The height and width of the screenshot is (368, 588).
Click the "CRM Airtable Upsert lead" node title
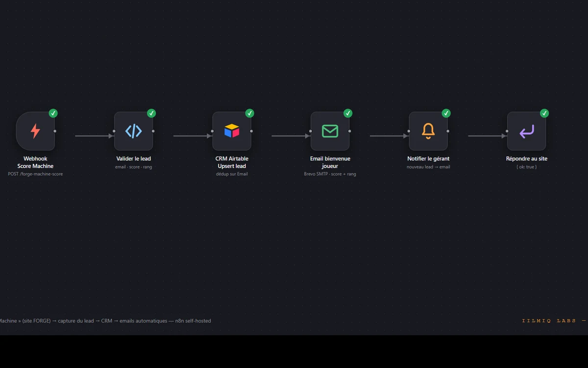click(x=232, y=162)
